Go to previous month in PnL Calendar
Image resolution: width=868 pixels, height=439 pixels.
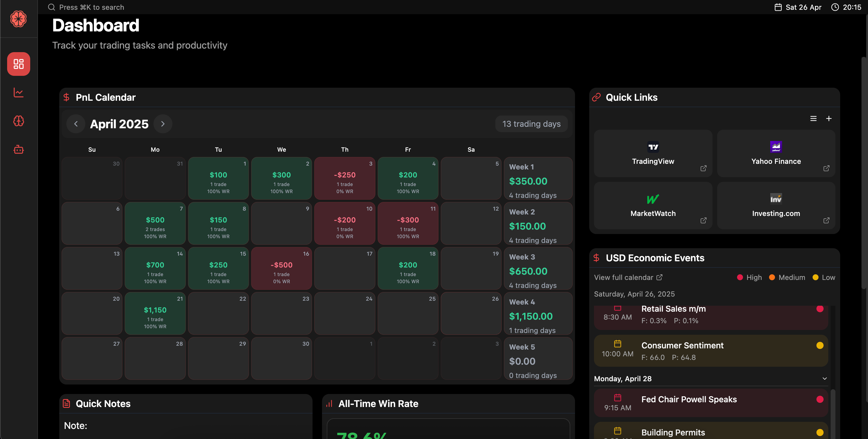tap(76, 124)
